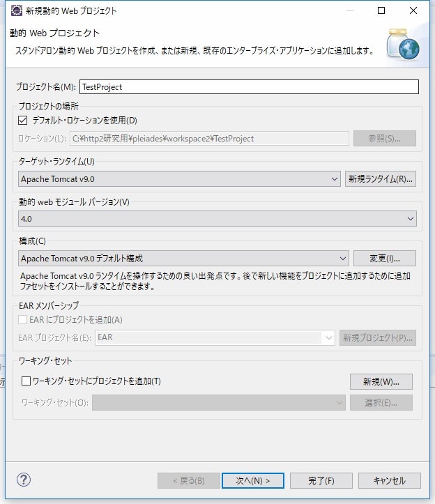This screenshot has width=435, height=504.
Task: Click the 新規ランタイム(R)... button
Action: coord(381,179)
